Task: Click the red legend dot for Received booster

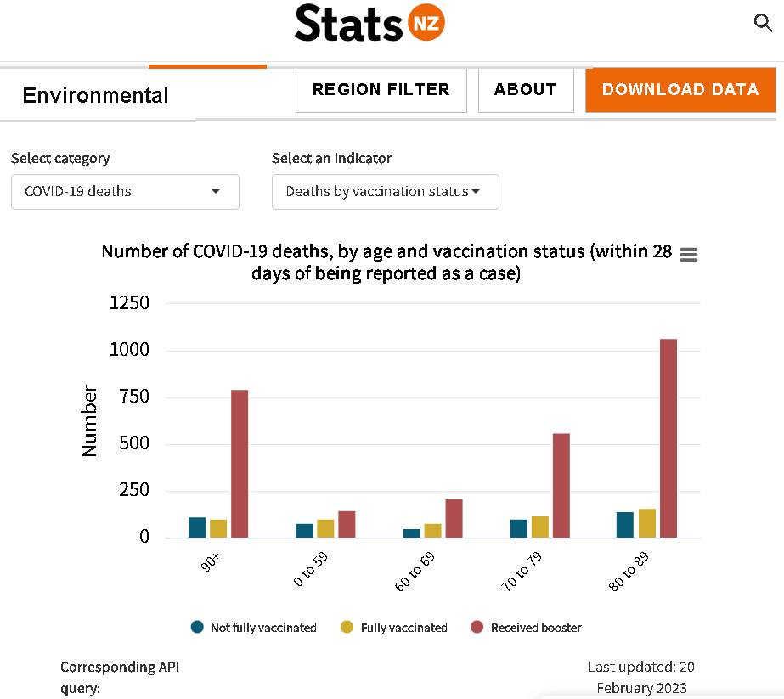Action: [x=477, y=627]
